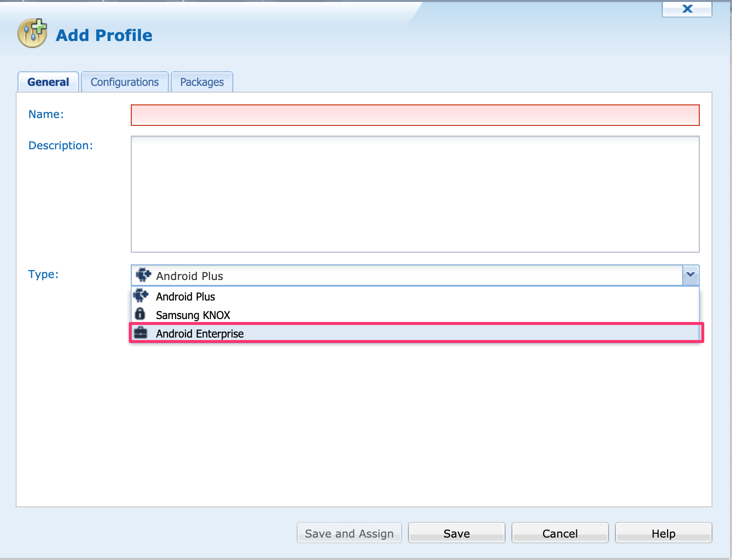The height and width of the screenshot is (560, 732).
Task: Click the Android Plus list item icon
Action: [141, 296]
